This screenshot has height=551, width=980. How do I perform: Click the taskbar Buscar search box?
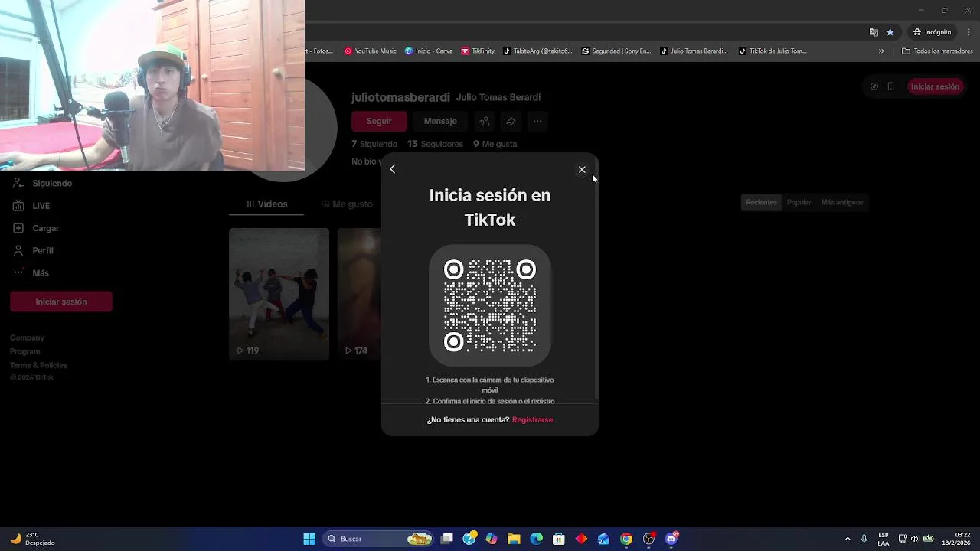380,539
